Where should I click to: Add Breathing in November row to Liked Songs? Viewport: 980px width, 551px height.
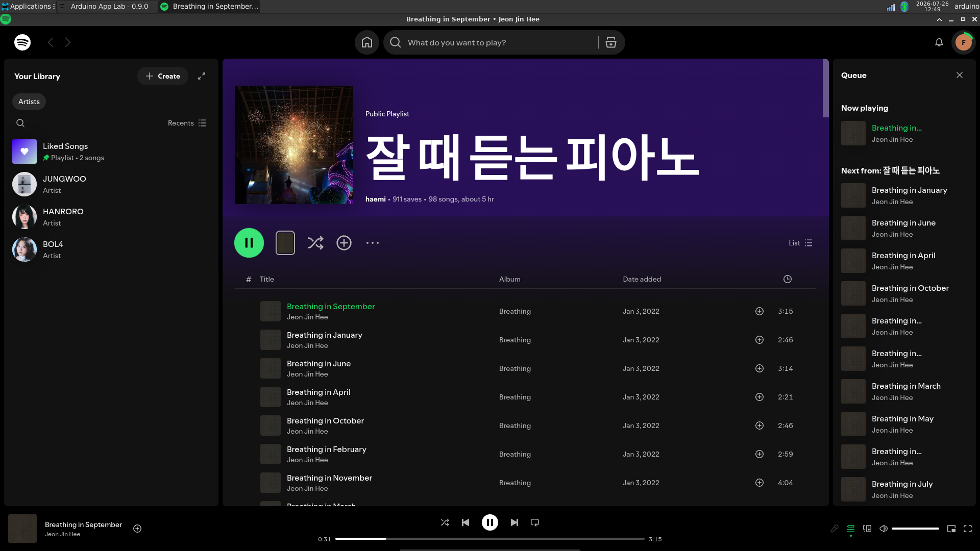tap(759, 483)
